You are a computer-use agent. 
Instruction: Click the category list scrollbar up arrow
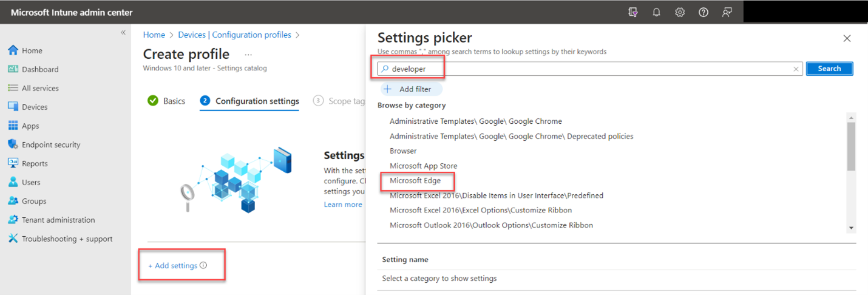click(x=851, y=118)
